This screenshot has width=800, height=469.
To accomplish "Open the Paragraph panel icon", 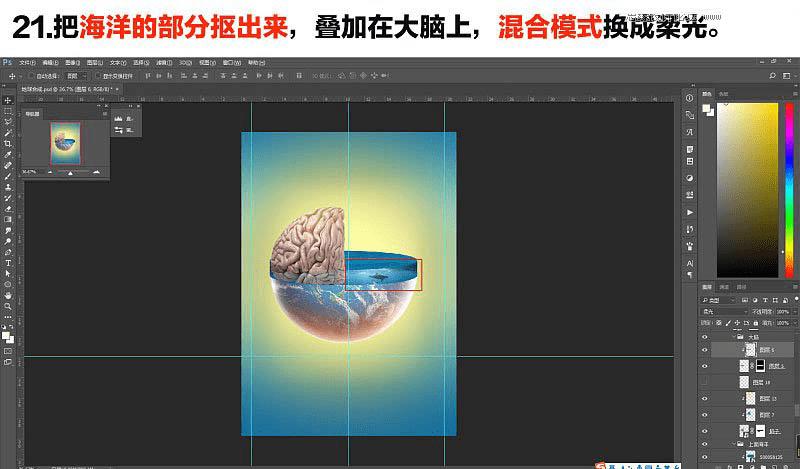I will 690,275.
